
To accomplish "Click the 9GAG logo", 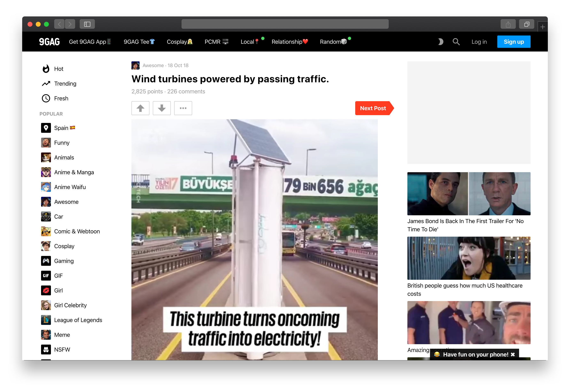I will click(49, 42).
